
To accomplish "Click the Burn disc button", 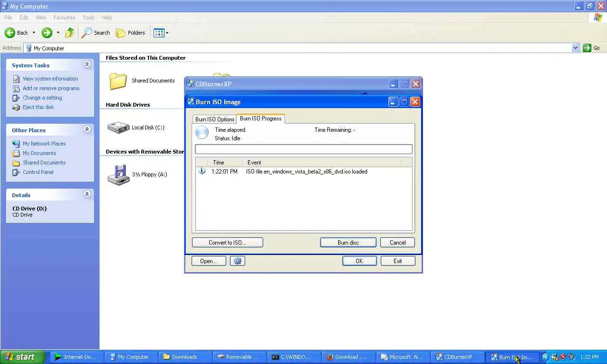I will point(348,243).
